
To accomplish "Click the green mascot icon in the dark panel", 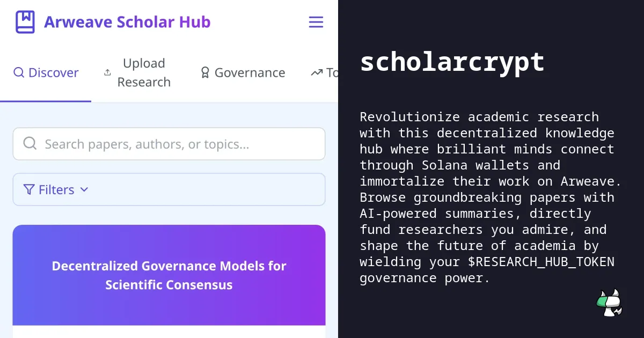I will [609, 303].
